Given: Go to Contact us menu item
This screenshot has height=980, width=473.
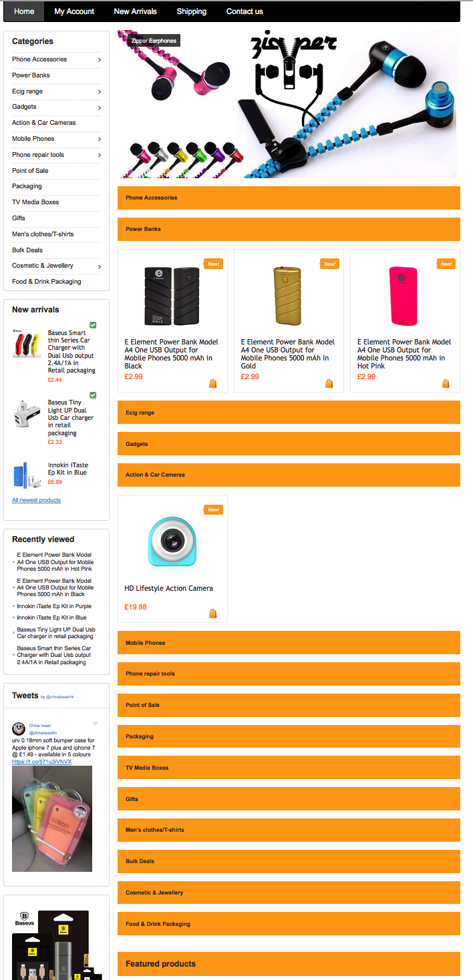Looking at the screenshot, I should click(x=245, y=11).
